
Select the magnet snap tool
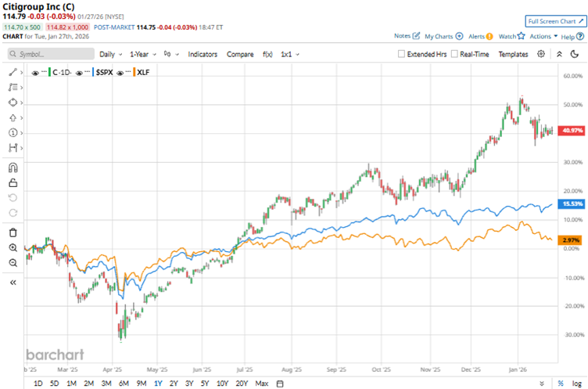pyautogui.click(x=13, y=167)
